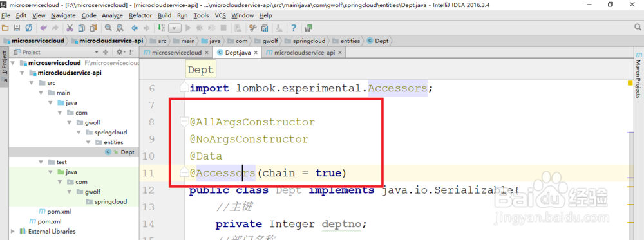Screen dimensions: 644x240
Task: Open the File menu
Action: click(5, 15)
